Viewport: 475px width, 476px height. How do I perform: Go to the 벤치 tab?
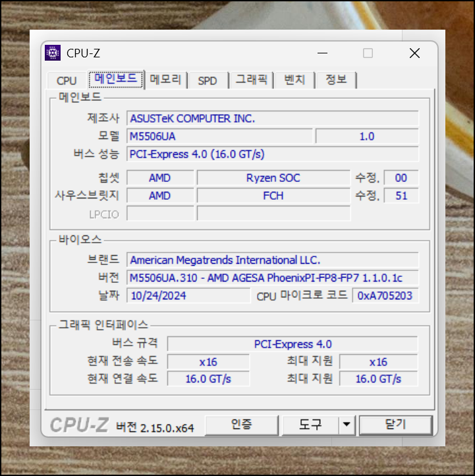point(294,80)
